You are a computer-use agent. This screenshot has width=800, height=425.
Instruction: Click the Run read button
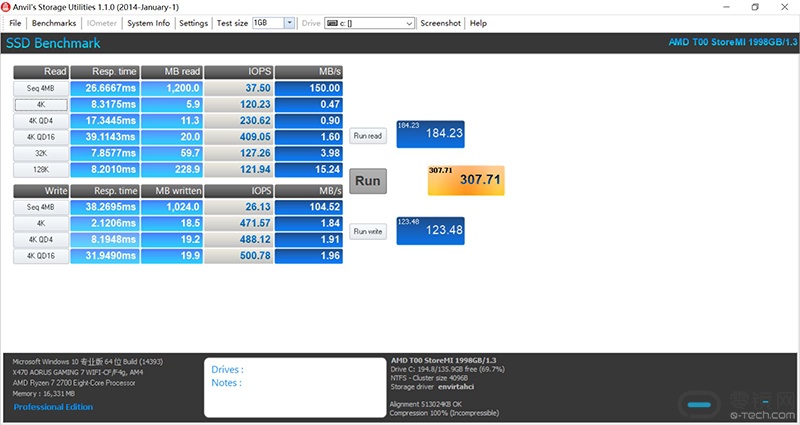pyautogui.click(x=368, y=136)
